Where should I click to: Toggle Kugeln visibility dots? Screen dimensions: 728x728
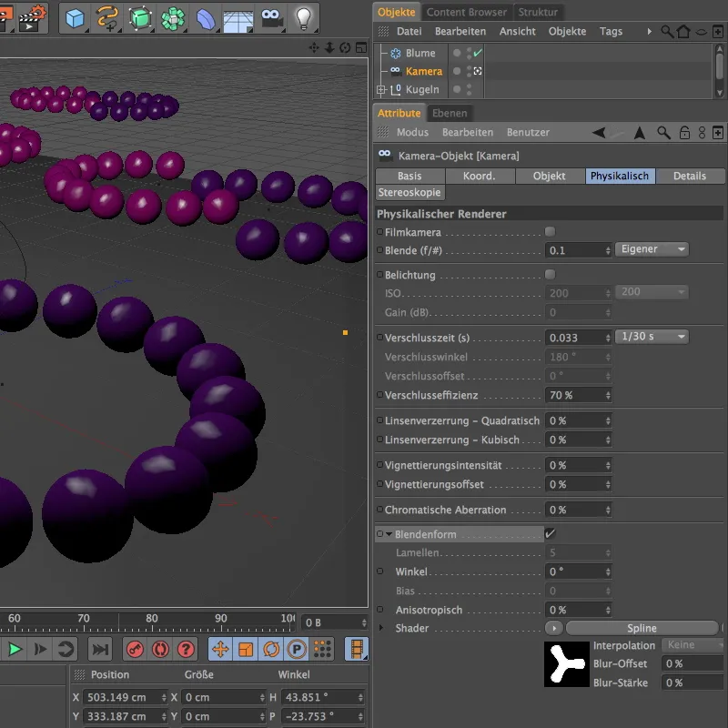469,89
